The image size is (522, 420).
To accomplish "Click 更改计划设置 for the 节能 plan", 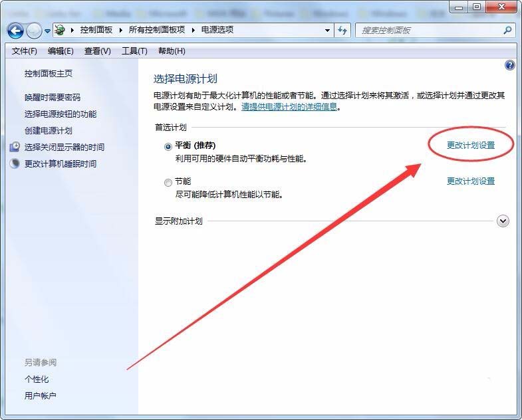I will tap(471, 181).
